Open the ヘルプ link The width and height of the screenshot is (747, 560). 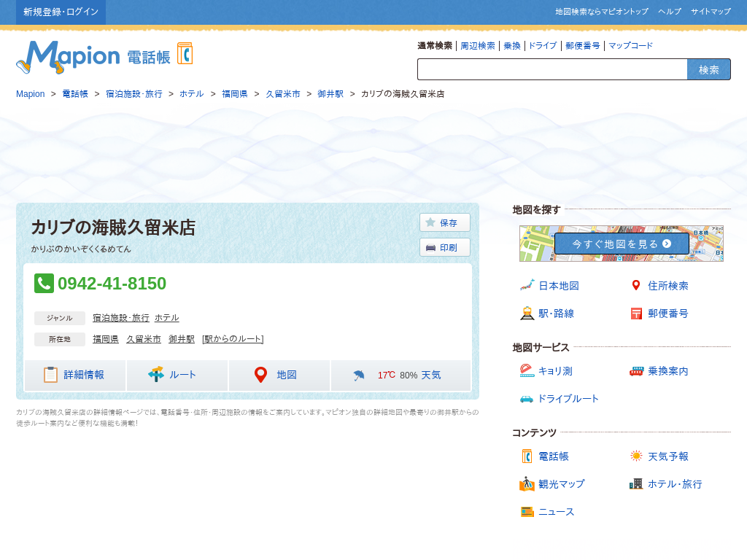click(670, 12)
